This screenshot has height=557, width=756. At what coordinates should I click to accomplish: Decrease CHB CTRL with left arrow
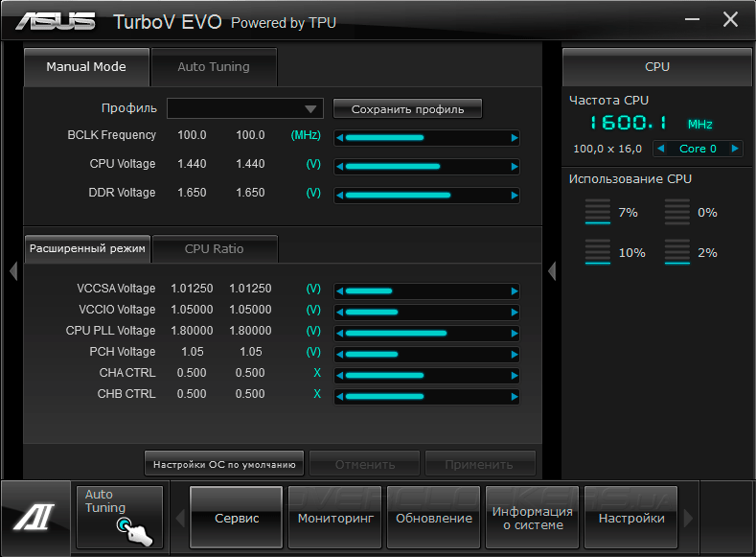point(340,397)
